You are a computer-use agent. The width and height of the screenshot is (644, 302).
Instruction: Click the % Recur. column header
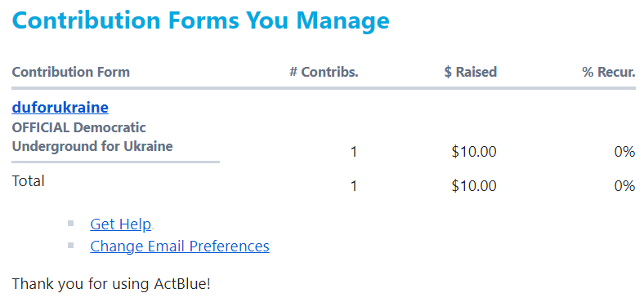pyautogui.click(x=609, y=72)
